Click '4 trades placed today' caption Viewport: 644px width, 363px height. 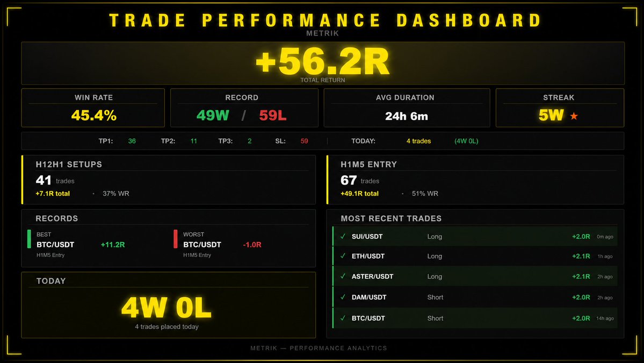pyautogui.click(x=167, y=327)
